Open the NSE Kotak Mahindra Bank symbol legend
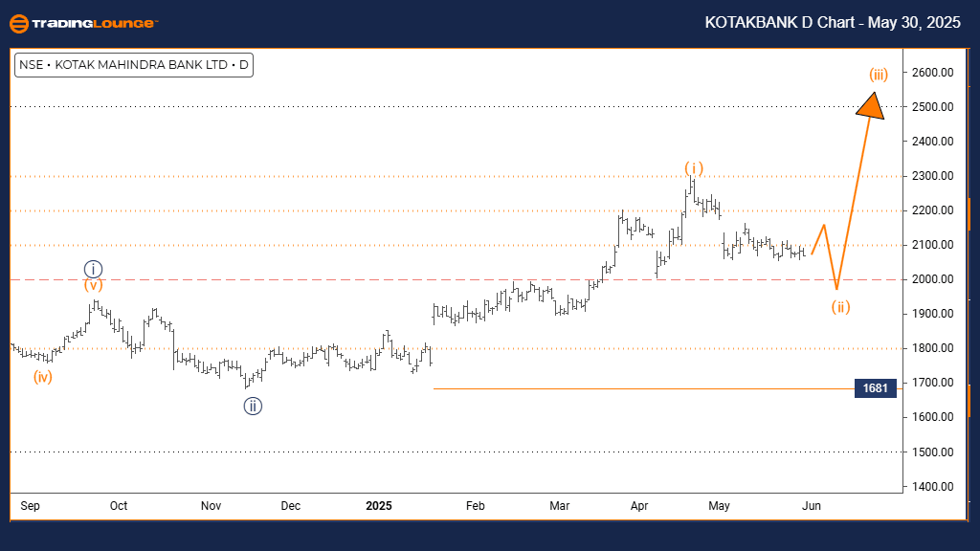Viewport: 980px width, 551px height. 134,66
